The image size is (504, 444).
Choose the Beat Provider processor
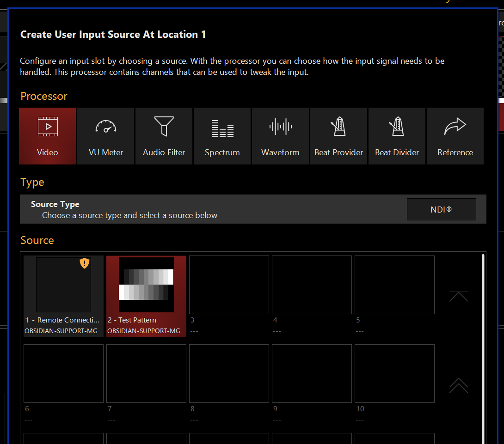tap(338, 136)
